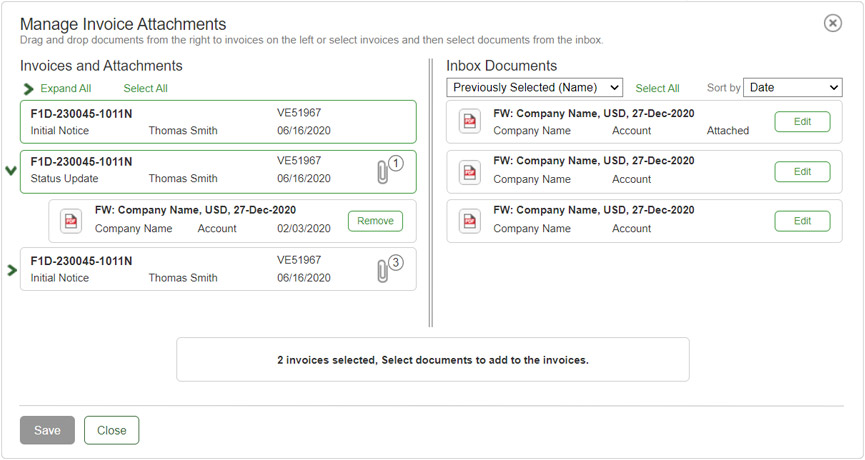Screen dimensions: 865x460
Task: Open the Sort by Date dropdown
Action: (794, 88)
